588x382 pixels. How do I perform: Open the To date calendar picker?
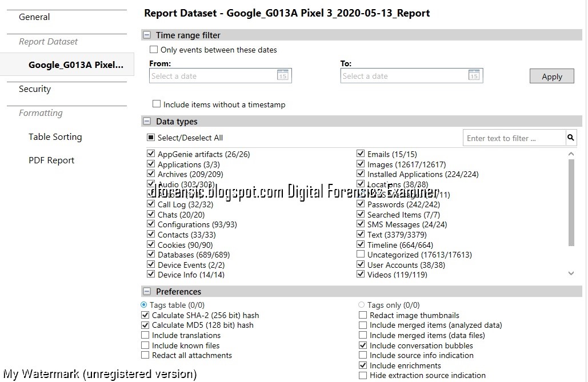[474, 75]
